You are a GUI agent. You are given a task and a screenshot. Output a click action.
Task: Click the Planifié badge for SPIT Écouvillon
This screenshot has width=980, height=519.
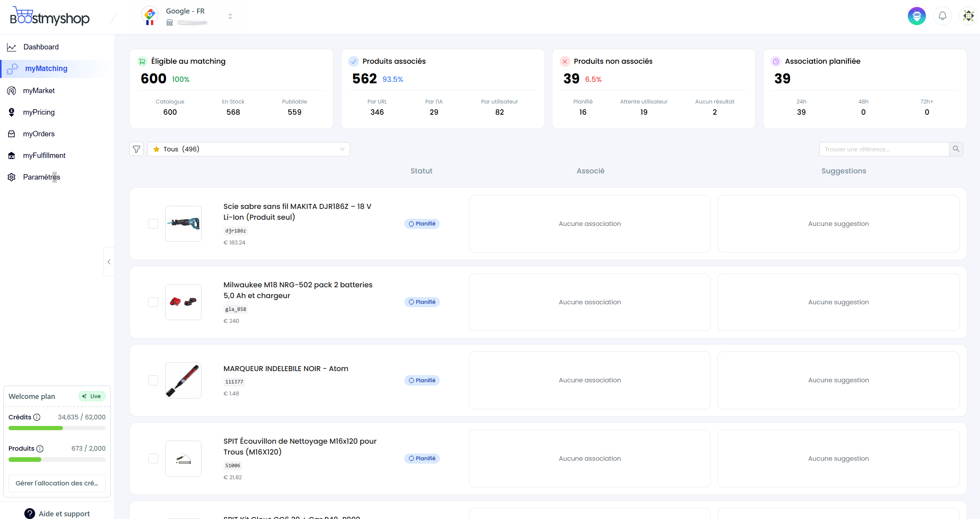pyautogui.click(x=422, y=458)
